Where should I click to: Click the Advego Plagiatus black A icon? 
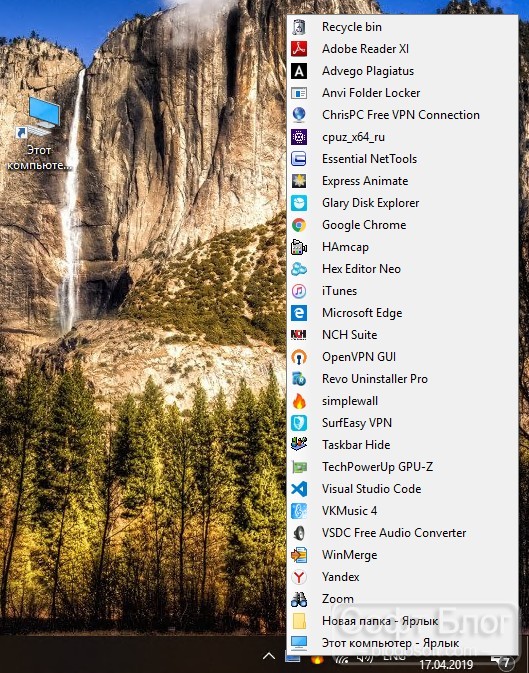(x=299, y=71)
